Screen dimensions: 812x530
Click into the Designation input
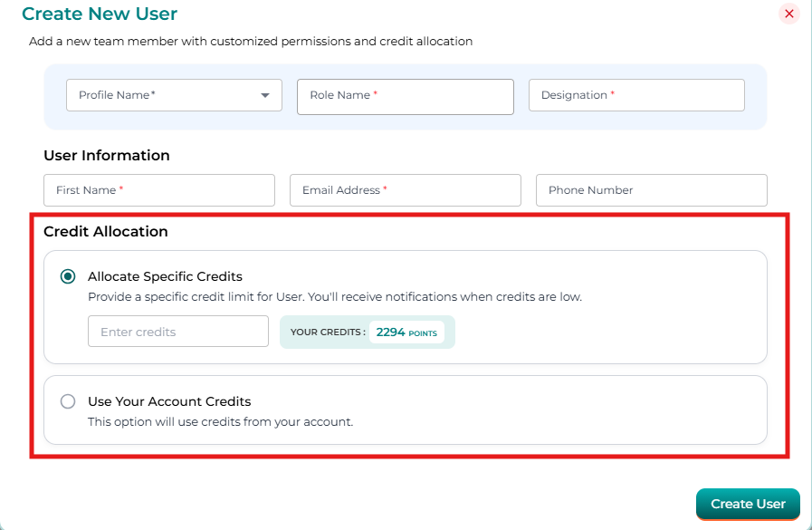coord(635,95)
